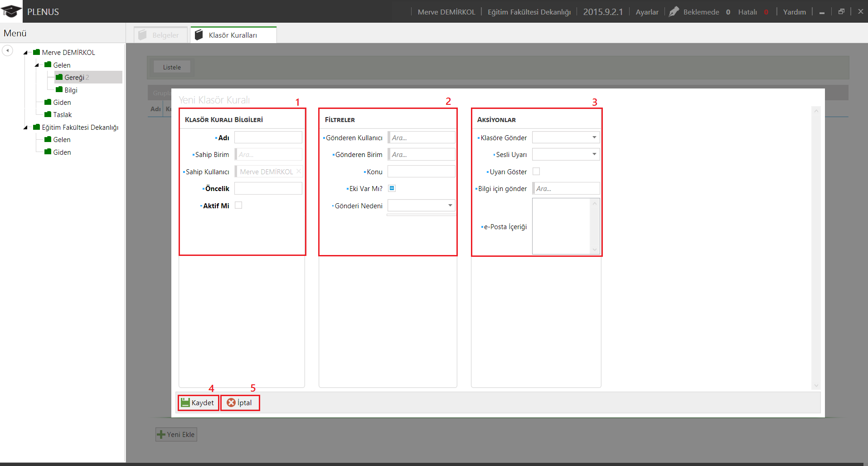The image size is (868, 466).
Task: Open the Sesli Uyarı dropdown
Action: tap(594, 154)
